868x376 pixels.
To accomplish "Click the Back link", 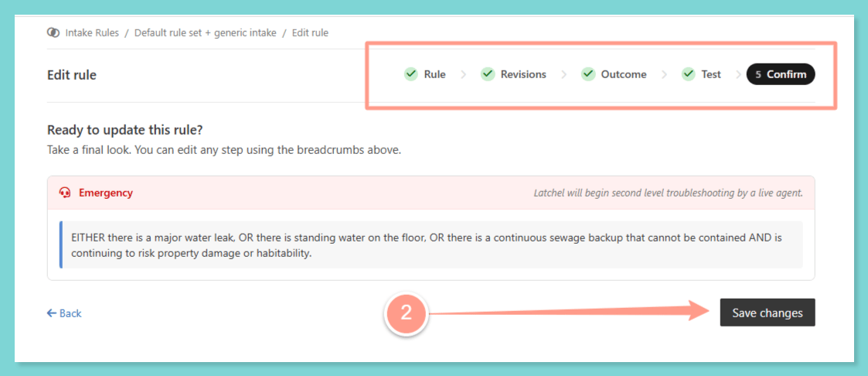I will (64, 313).
